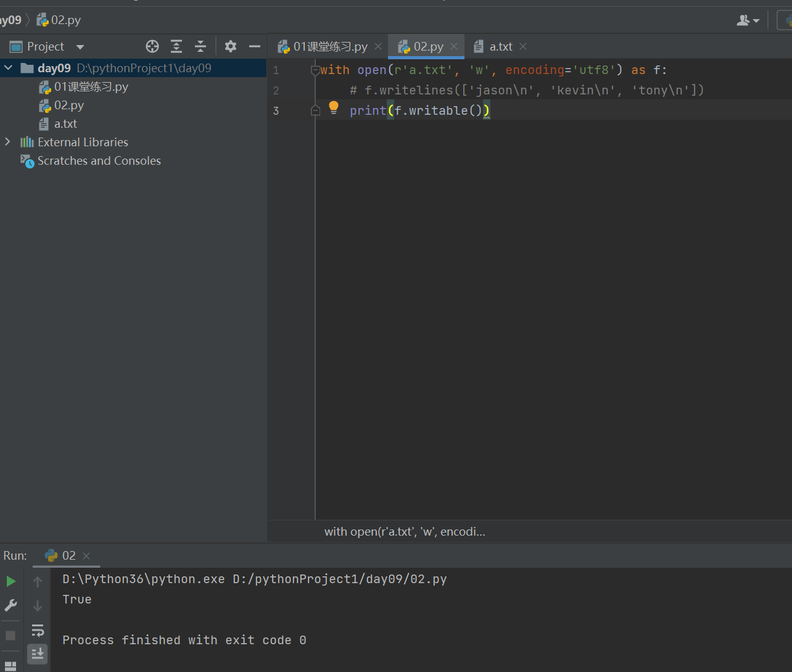Open Project panel settings gear
The width and height of the screenshot is (792, 672).
coord(231,46)
